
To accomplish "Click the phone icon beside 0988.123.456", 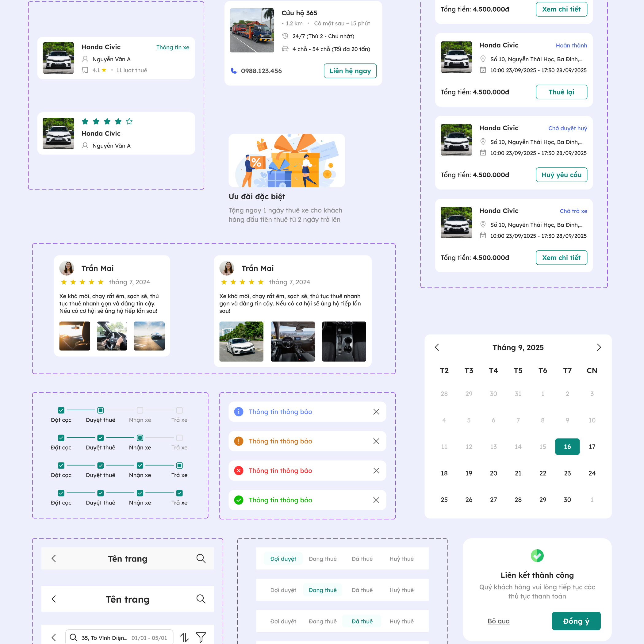I will [x=234, y=71].
